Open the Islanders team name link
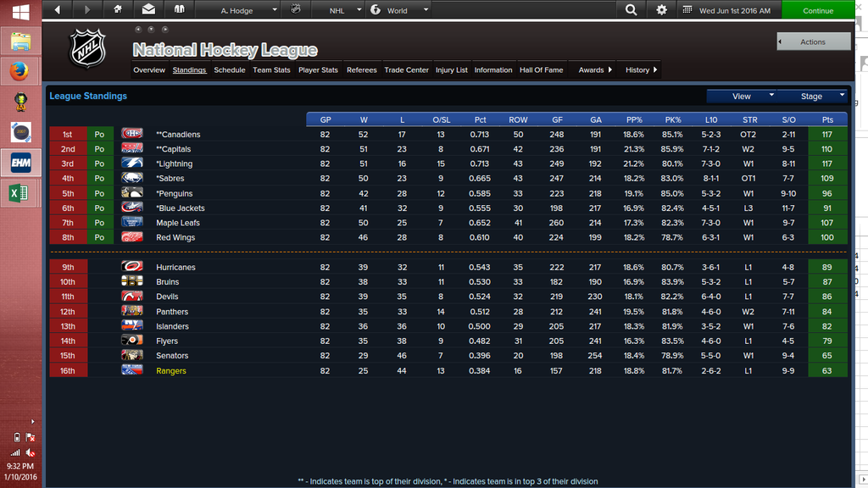The image size is (868, 488). tap(172, 326)
